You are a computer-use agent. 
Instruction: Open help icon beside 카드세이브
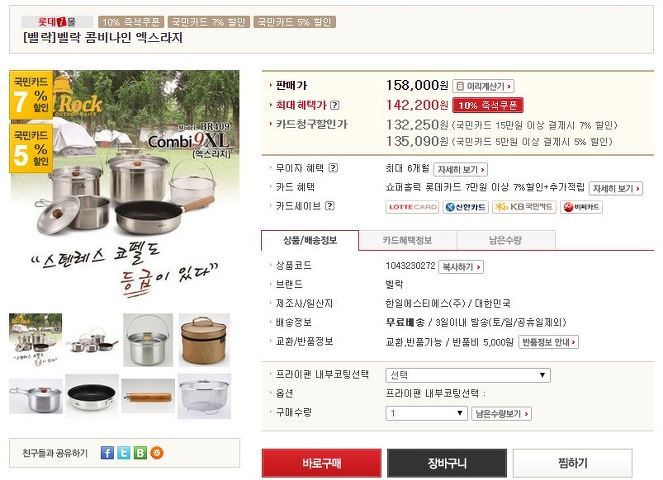(330, 206)
